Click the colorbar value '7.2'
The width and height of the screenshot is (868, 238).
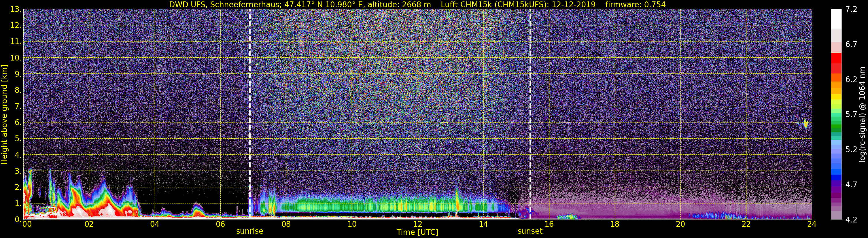point(851,9)
